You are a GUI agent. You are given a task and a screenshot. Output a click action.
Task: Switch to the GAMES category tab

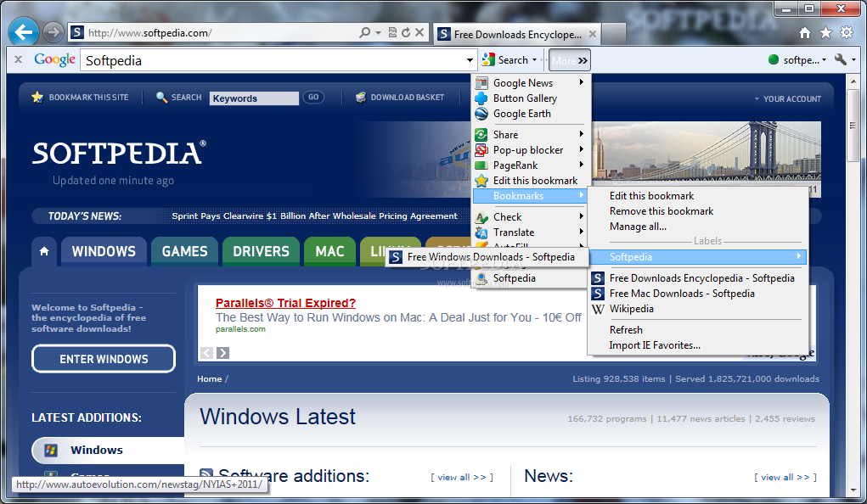click(x=184, y=251)
